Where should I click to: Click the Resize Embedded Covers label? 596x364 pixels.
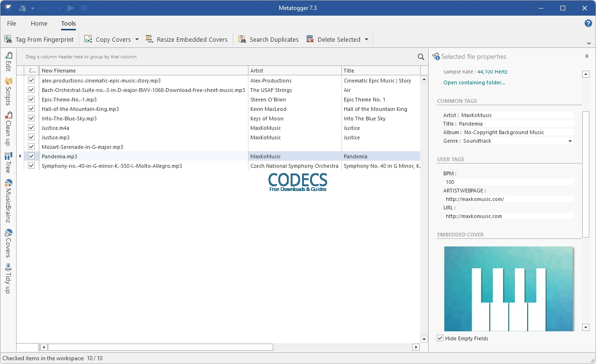click(x=192, y=39)
